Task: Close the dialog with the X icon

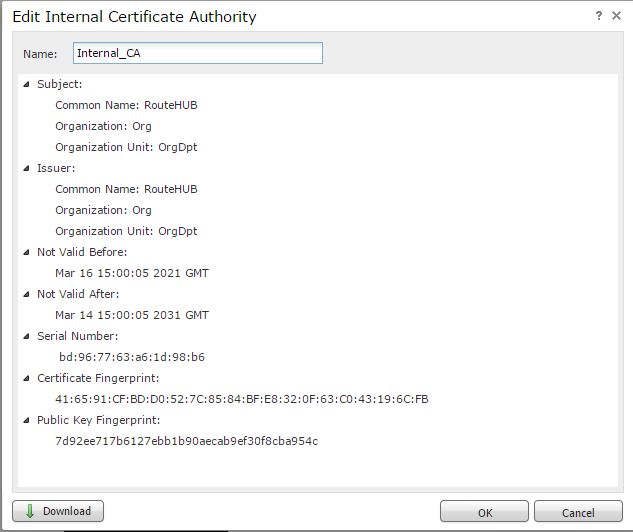Action: click(616, 16)
